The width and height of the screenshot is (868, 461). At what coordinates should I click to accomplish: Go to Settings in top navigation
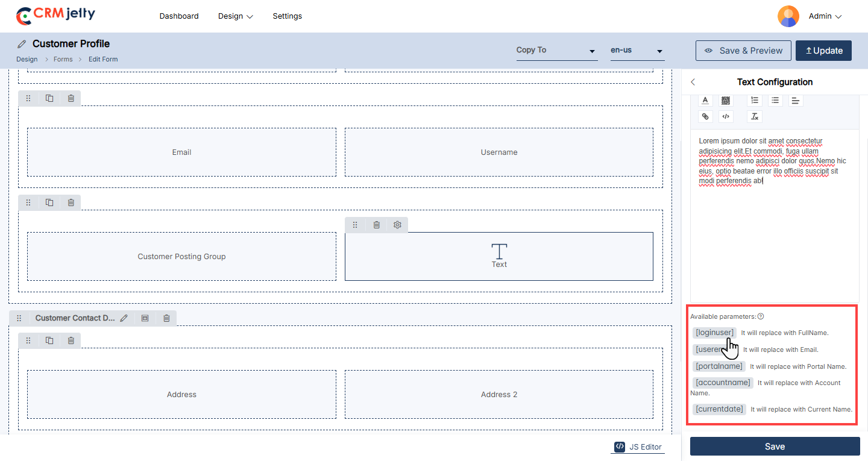287,16
